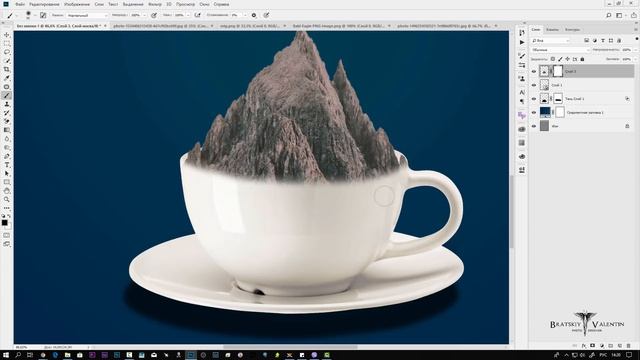The height and width of the screenshot is (360, 640).
Task: Hide the Фон background layer
Action: coord(534,126)
